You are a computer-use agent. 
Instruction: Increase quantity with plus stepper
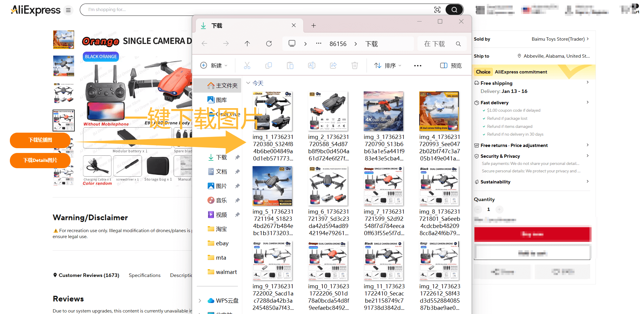click(x=499, y=209)
